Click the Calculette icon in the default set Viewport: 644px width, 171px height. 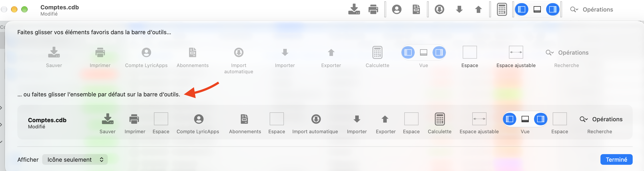(439, 119)
